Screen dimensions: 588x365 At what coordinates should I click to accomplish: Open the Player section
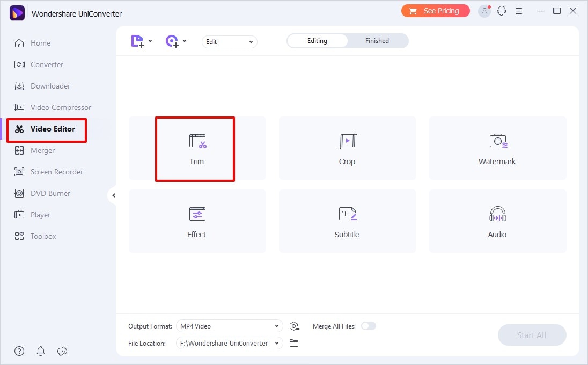tap(32, 215)
